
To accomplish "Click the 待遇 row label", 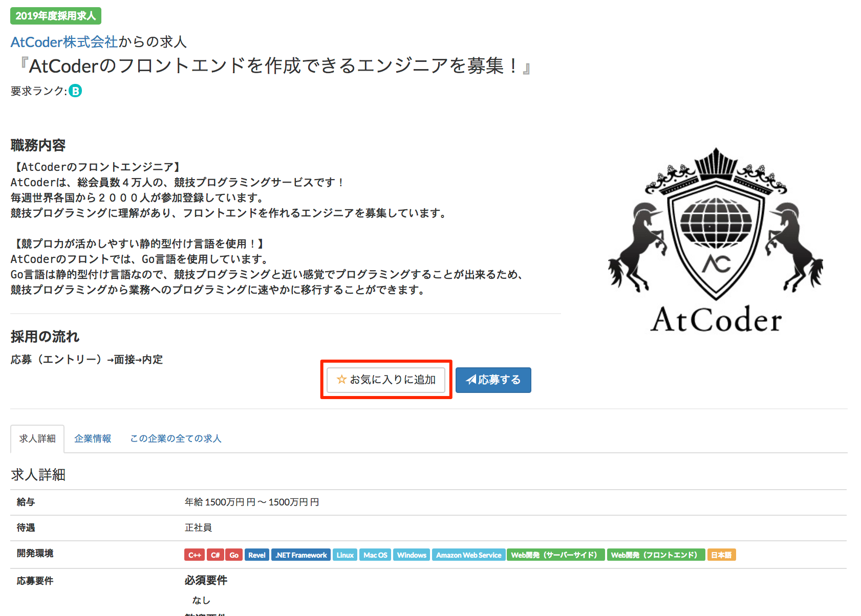I will 26,527.
